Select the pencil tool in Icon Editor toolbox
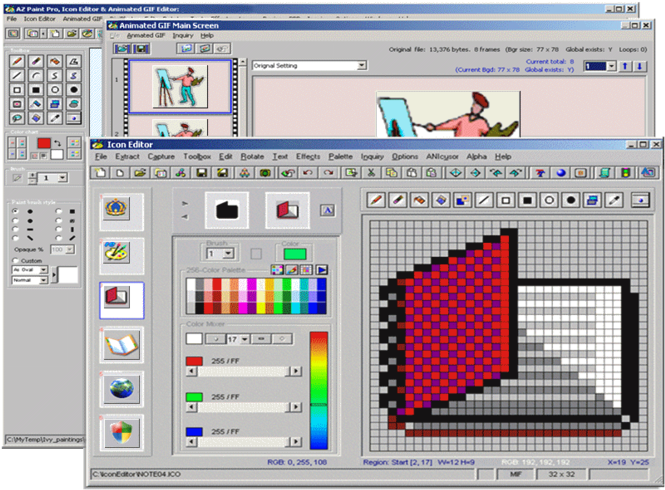Image resolution: width=665 pixels, height=490 pixels. click(376, 200)
